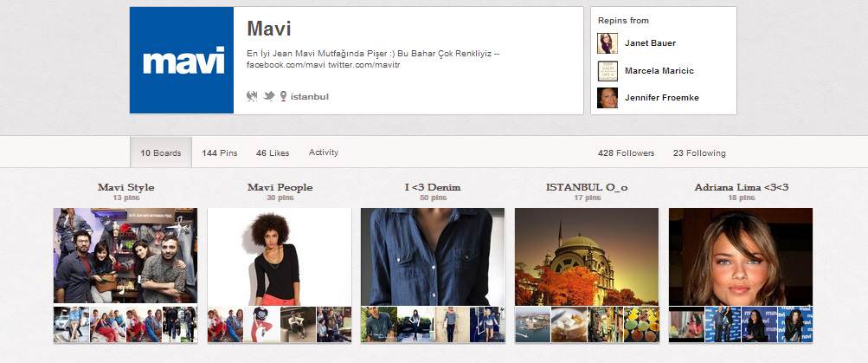Open first small thumbnail under Mavi People

tap(225, 324)
